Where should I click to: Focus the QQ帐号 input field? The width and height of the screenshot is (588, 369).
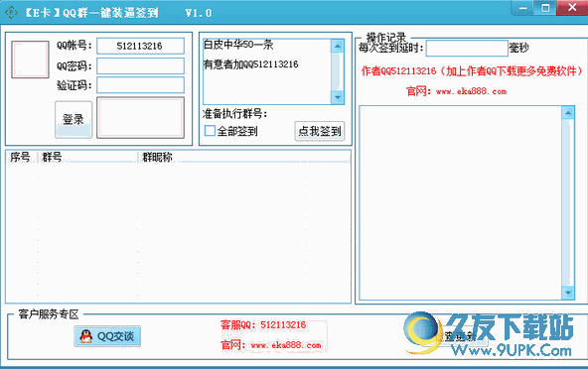click(140, 46)
